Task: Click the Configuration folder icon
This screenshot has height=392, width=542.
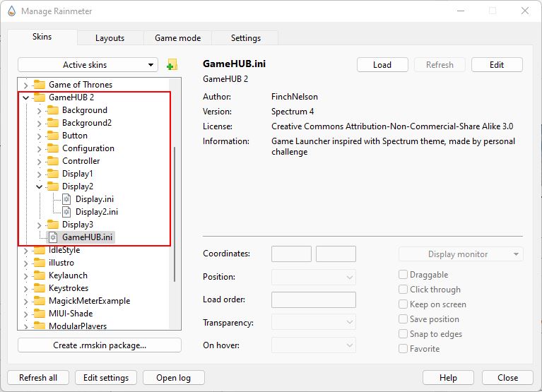Action: click(53, 148)
